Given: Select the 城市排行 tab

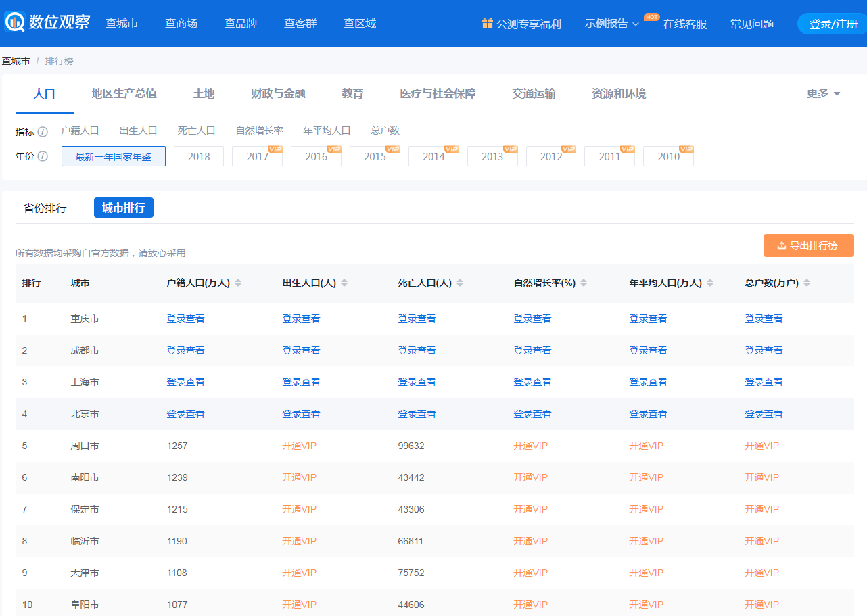Looking at the screenshot, I should click(x=124, y=208).
